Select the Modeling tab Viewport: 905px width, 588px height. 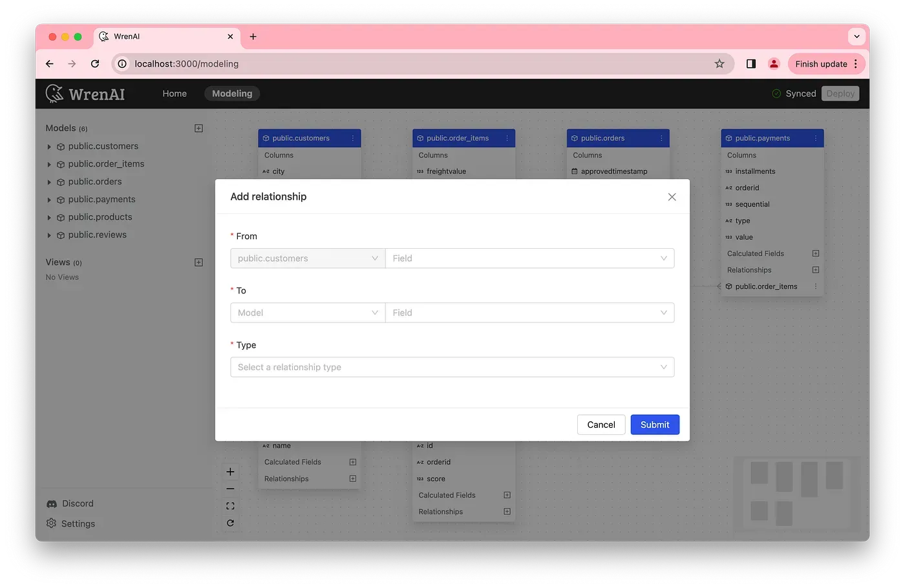tap(232, 94)
